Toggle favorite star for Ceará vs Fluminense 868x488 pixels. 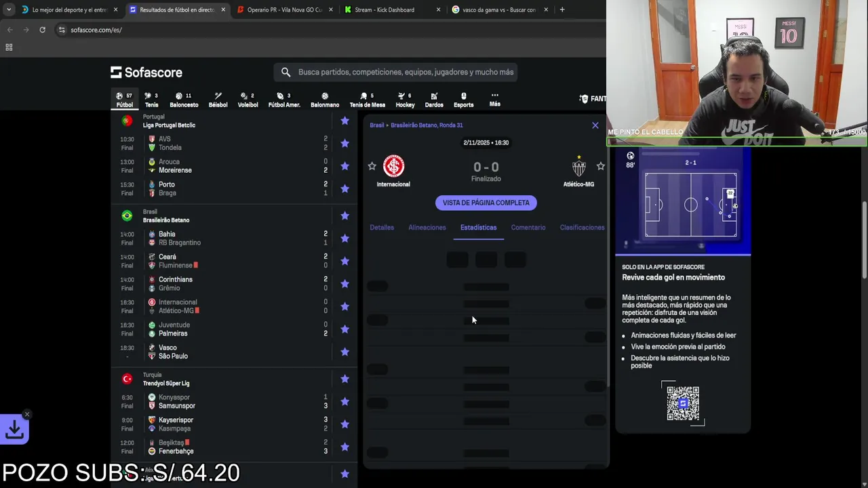click(344, 261)
